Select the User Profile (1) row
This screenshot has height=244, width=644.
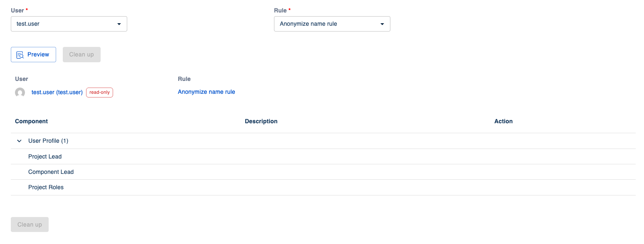click(x=48, y=141)
